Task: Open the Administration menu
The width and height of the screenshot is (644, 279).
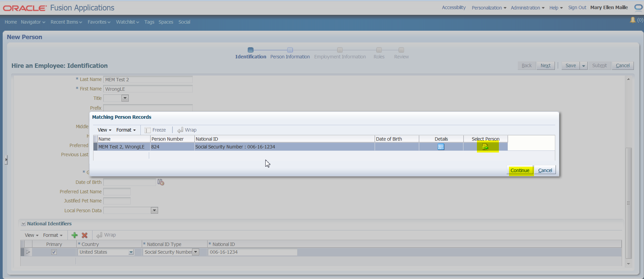Action: point(527,8)
